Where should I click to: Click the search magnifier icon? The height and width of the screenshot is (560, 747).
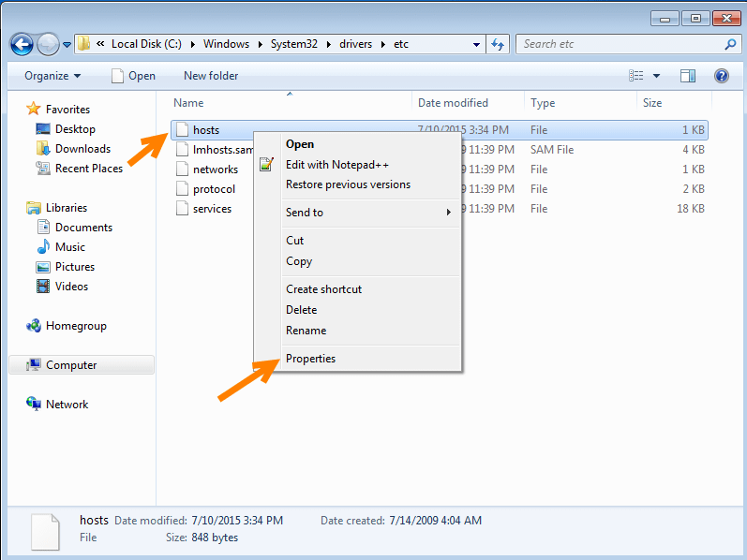click(x=731, y=44)
